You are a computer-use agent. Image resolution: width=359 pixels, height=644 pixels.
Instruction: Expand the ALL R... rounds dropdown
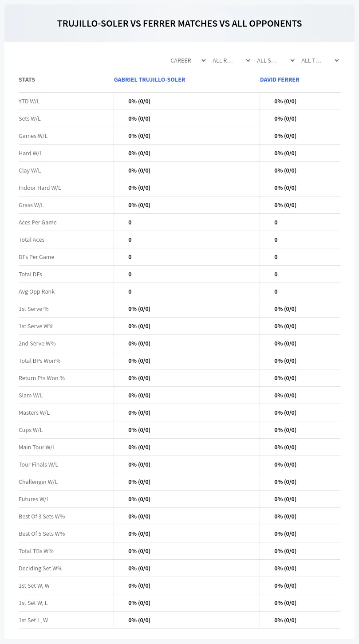click(231, 60)
